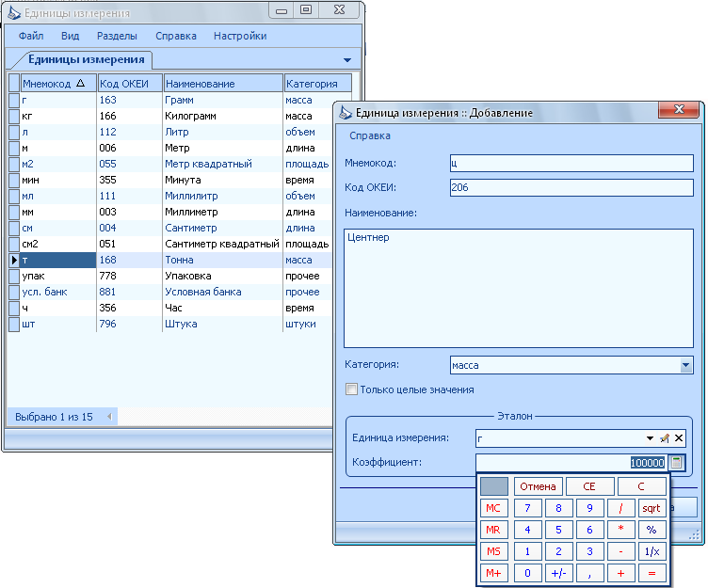Image resolution: width=708 pixels, height=588 pixels.
Task: Click the M+ memory add button
Action: [x=493, y=573]
